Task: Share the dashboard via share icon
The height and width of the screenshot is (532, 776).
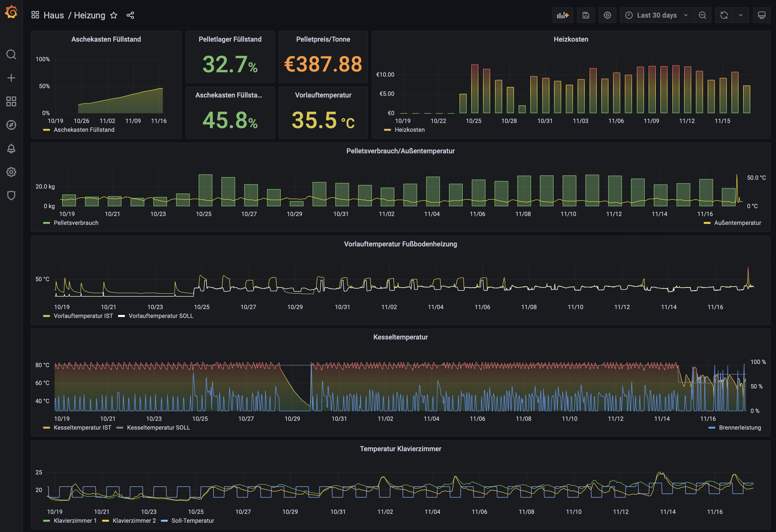Action: click(x=130, y=15)
